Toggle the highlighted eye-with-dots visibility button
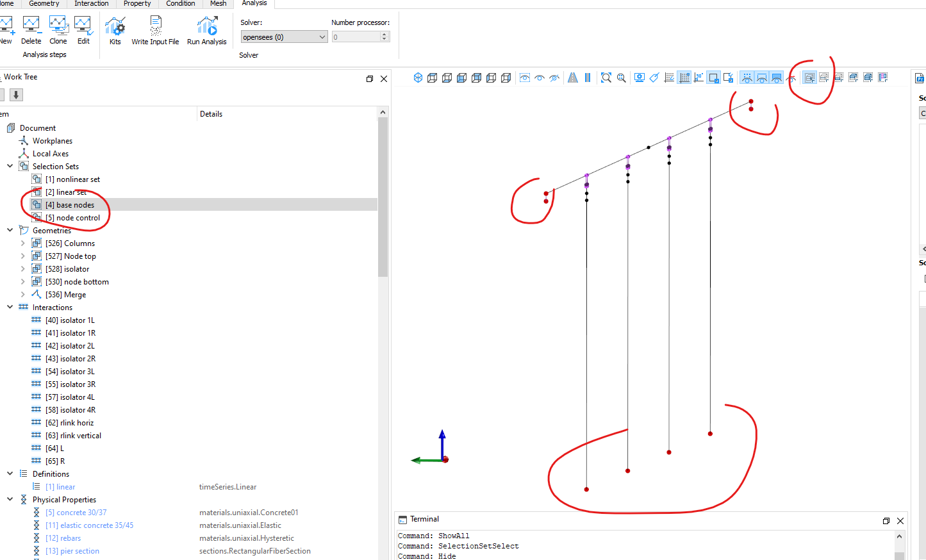 (x=747, y=78)
